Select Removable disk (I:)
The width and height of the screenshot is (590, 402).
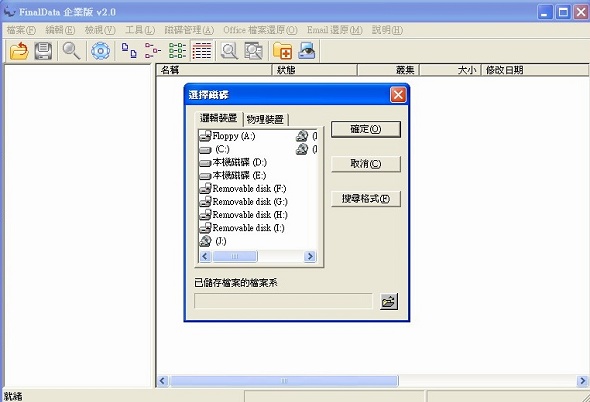pyautogui.click(x=242, y=228)
